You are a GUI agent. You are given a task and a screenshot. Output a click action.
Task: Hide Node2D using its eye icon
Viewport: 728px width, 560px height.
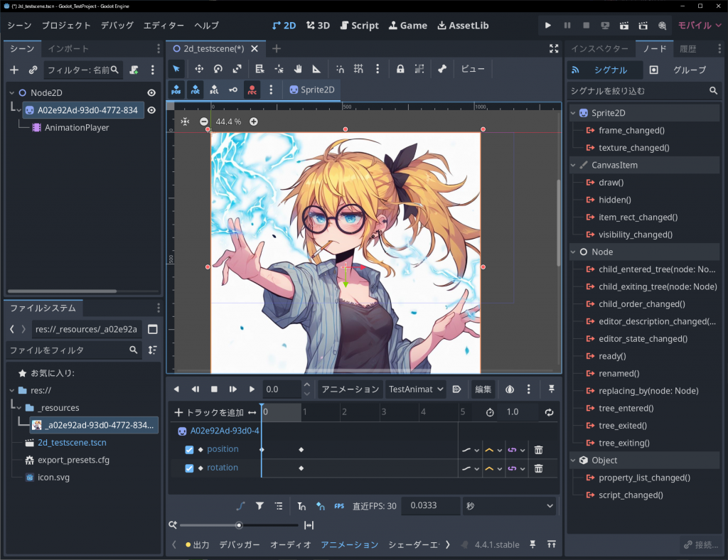coord(151,93)
